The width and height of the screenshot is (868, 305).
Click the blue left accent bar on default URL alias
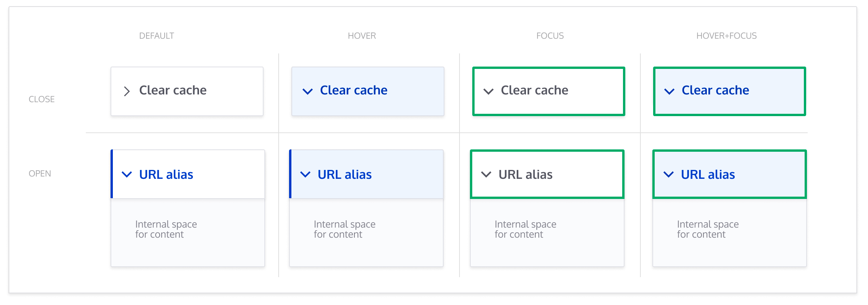(x=112, y=175)
